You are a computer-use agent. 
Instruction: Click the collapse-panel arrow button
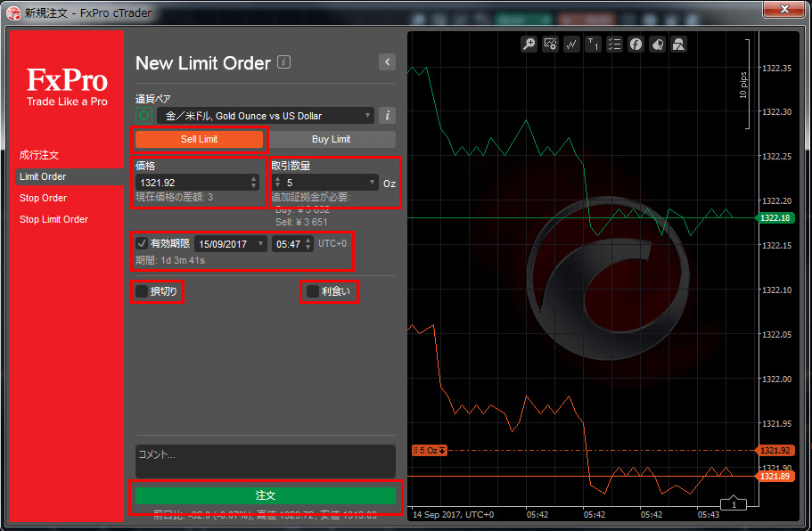(388, 62)
